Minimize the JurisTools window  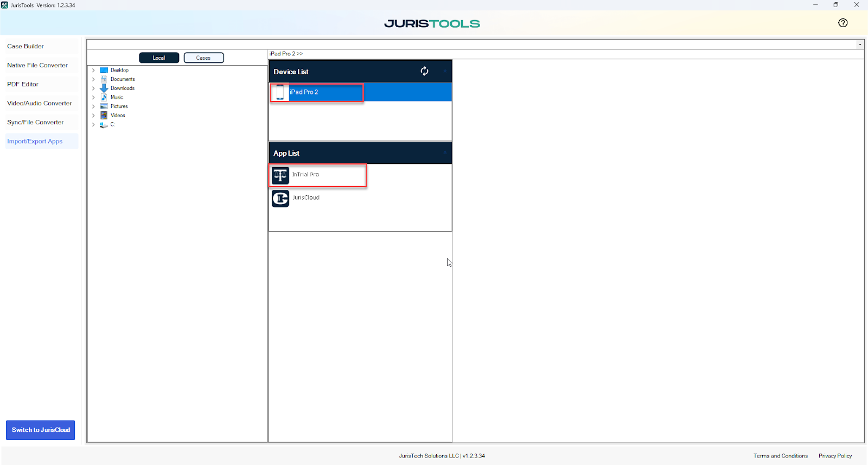point(815,5)
